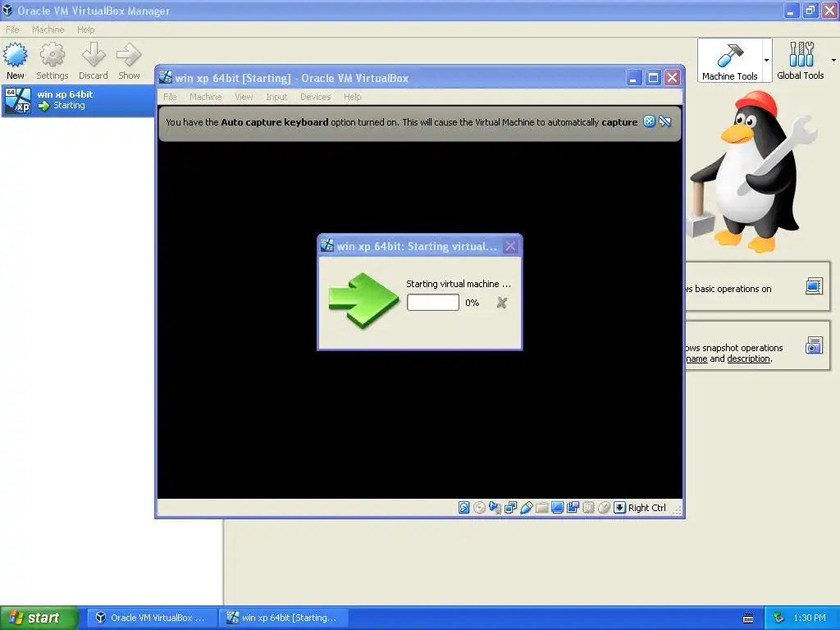The height and width of the screenshot is (630, 840).
Task: Click the display status bar icon
Action: pos(557,507)
